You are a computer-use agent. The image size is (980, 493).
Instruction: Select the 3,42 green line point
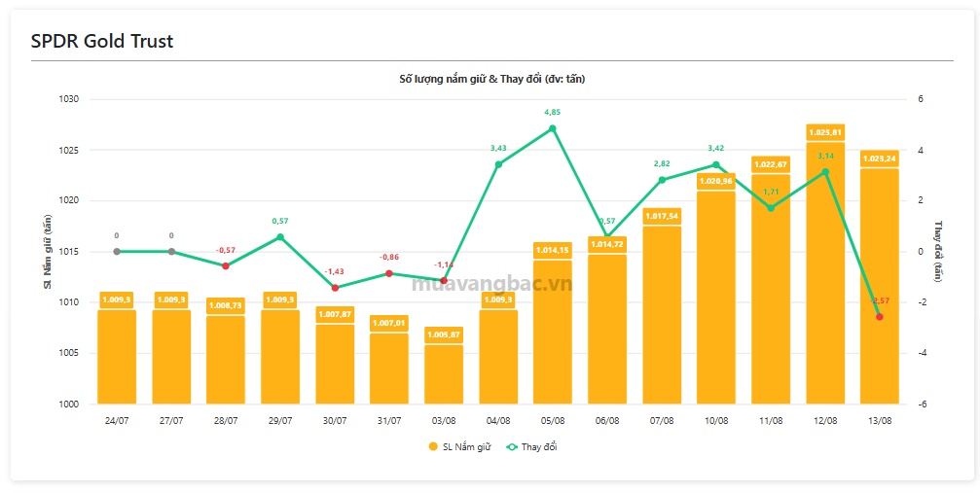click(716, 165)
